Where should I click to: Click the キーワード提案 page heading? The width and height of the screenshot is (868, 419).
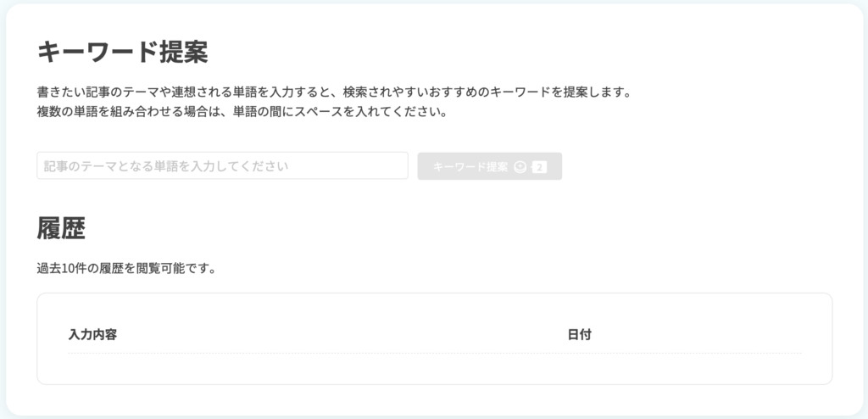(122, 53)
